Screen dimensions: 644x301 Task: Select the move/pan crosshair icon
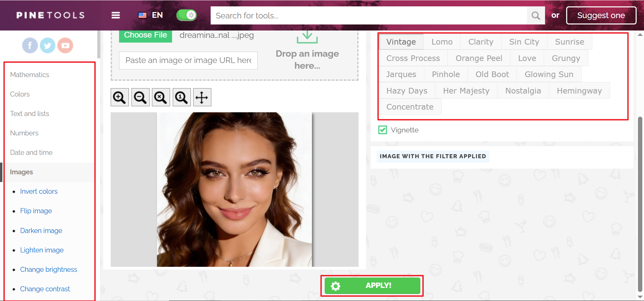click(x=202, y=98)
